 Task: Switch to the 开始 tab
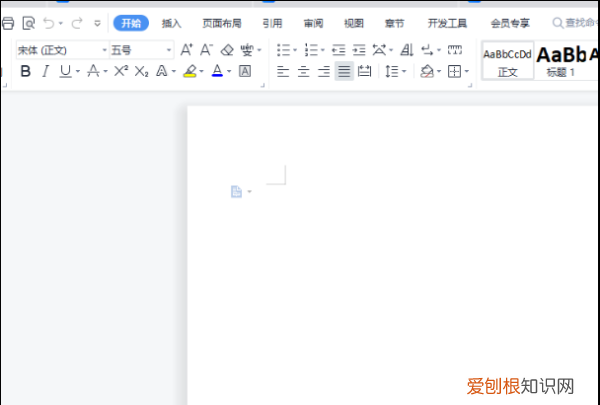point(131,23)
